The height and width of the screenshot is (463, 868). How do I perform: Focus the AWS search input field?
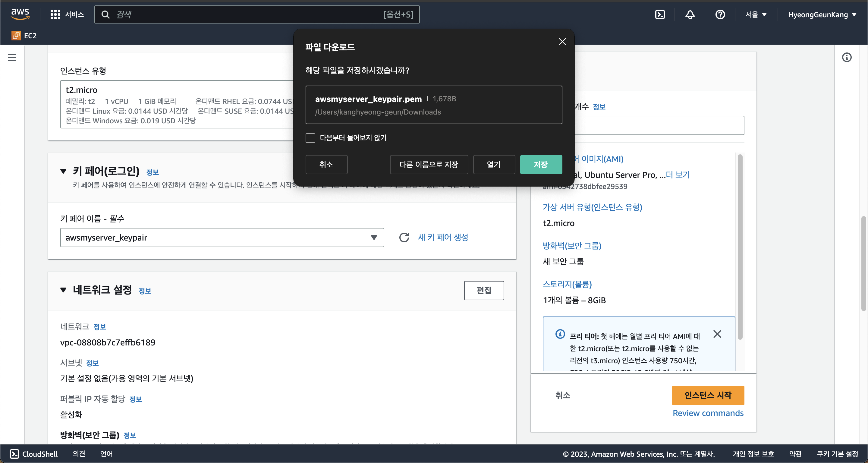coord(249,14)
